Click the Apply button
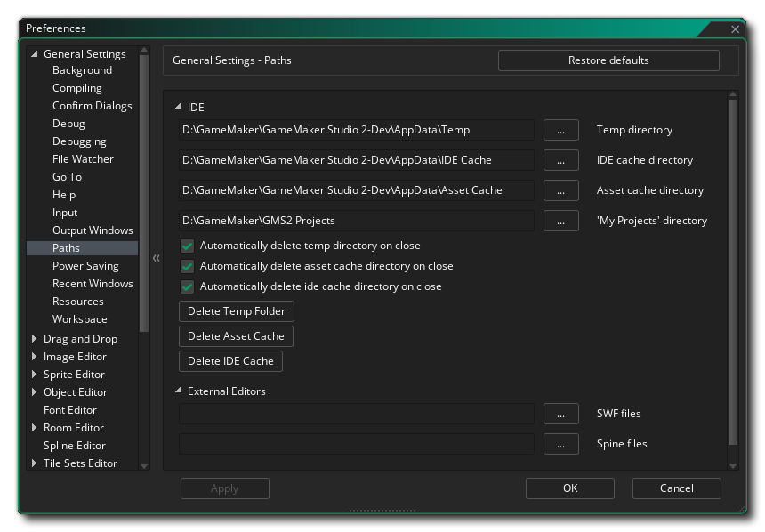This screenshot has width=765, height=532. coord(225,488)
